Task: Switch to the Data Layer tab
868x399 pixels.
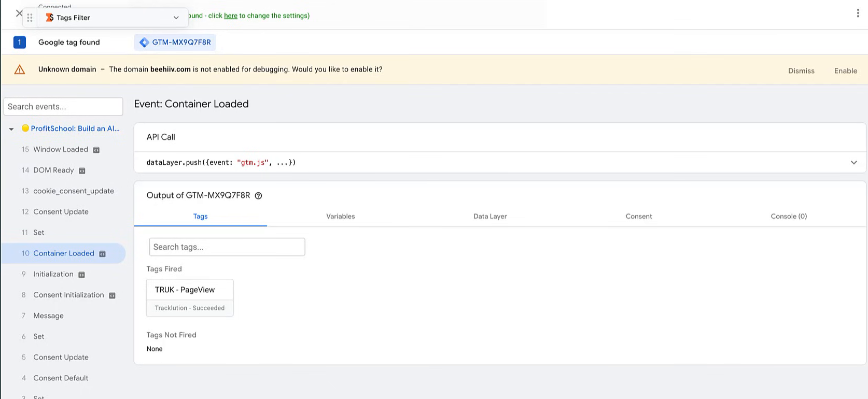Action: [490, 216]
